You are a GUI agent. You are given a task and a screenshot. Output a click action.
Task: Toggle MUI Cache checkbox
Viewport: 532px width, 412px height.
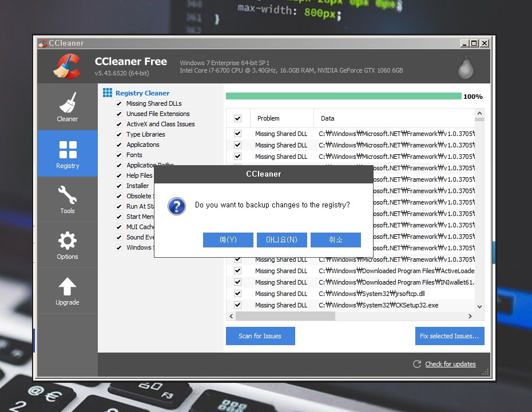point(119,227)
